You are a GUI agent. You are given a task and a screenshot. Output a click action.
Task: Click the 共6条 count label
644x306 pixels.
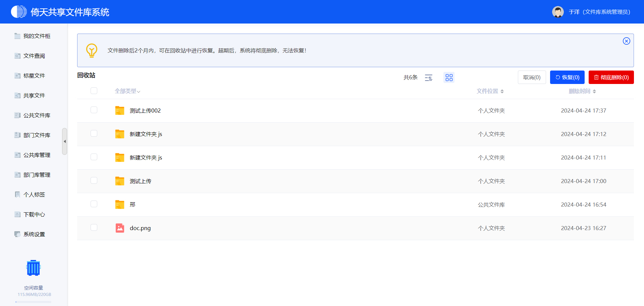(411, 78)
